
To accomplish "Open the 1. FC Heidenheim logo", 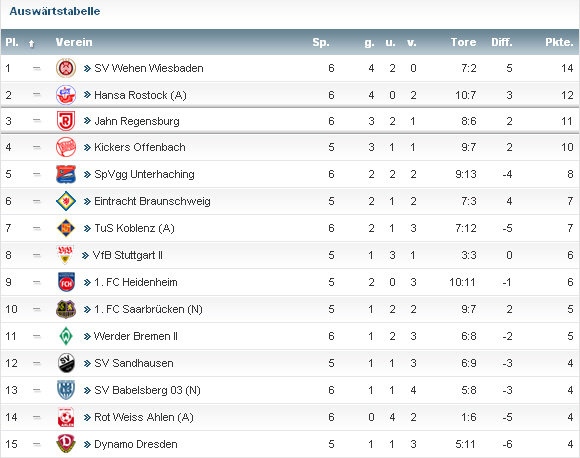I will [x=66, y=282].
